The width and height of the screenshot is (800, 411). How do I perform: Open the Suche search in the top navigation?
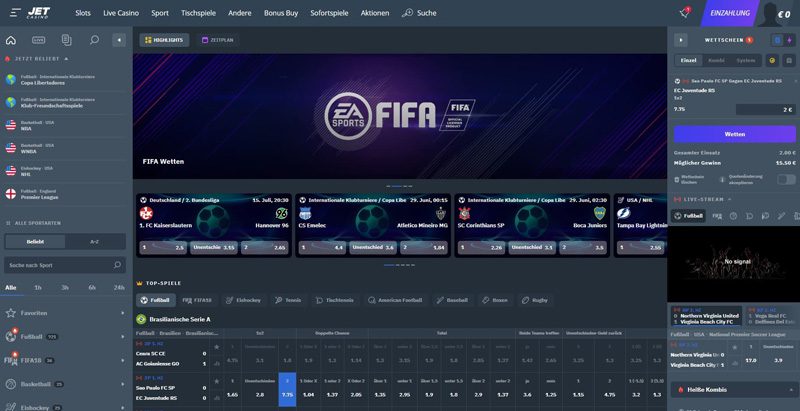419,13
